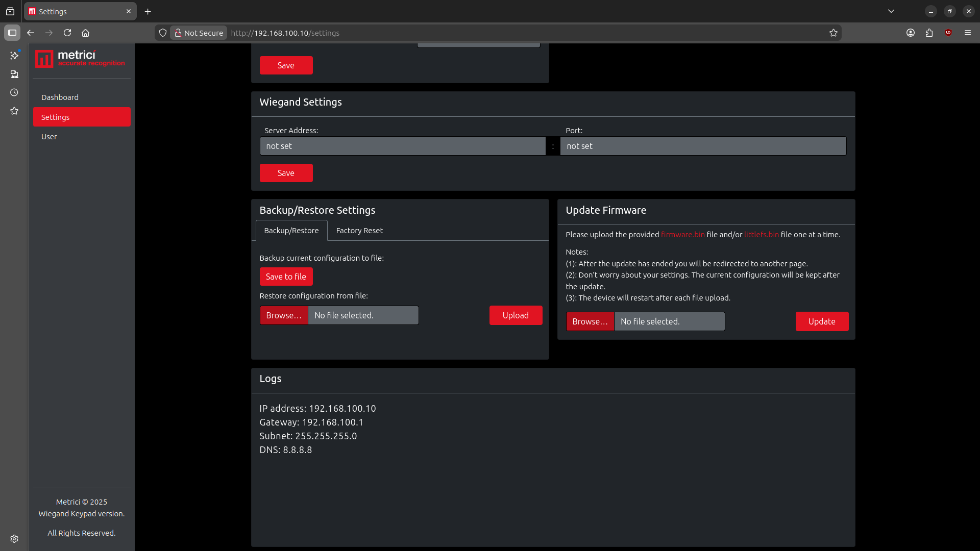The image size is (980, 551).
Task: Open synced tabs sidebar icon
Action: tap(14, 74)
